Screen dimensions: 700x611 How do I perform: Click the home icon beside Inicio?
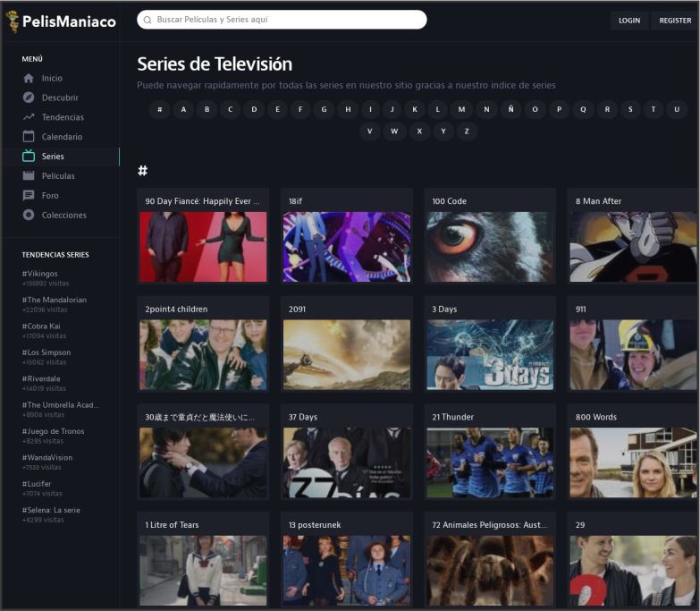pyautogui.click(x=29, y=79)
